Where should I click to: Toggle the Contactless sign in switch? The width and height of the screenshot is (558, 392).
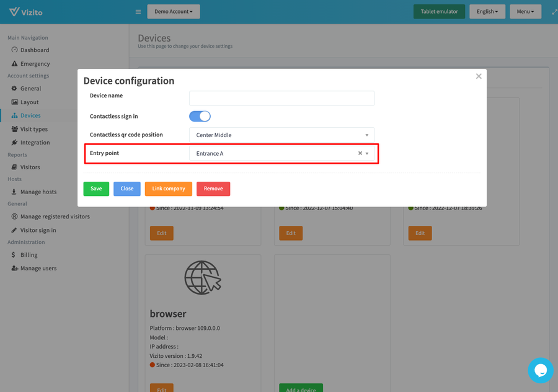pos(200,116)
